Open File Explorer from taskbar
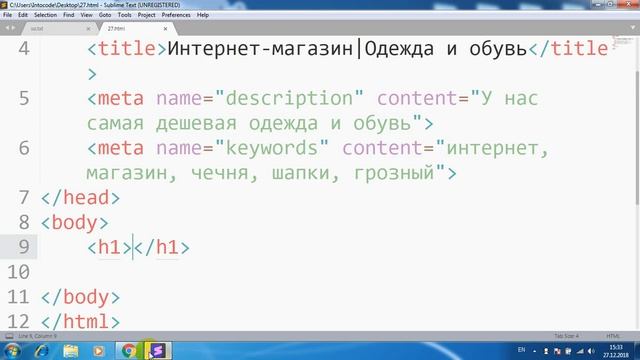The width and height of the screenshot is (640, 360). pos(71,351)
